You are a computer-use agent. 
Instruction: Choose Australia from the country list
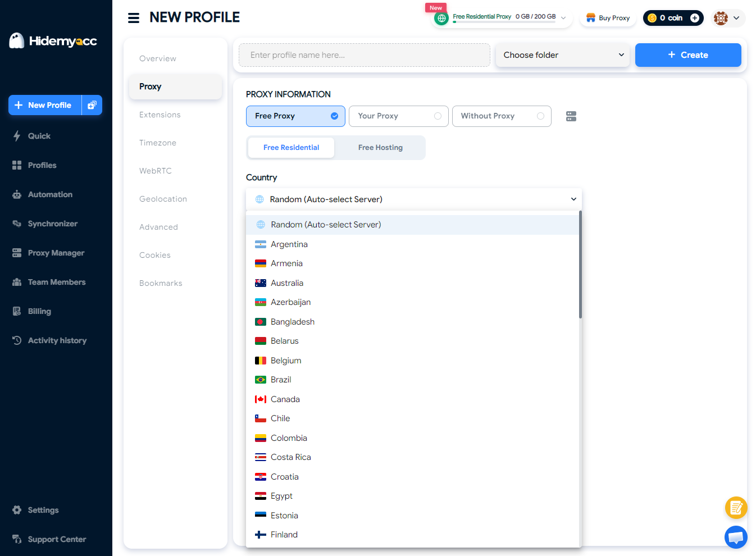point(412,283)
